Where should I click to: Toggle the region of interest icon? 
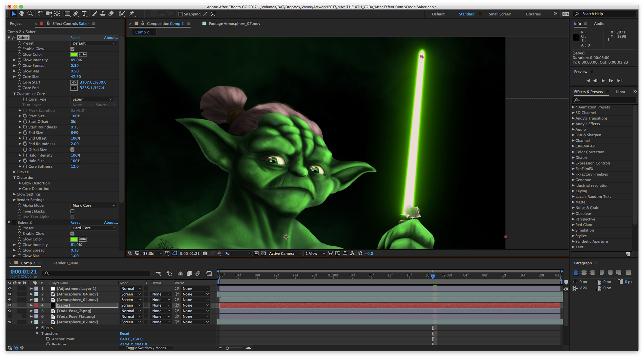pyautogui.click(x=256, y=254)
